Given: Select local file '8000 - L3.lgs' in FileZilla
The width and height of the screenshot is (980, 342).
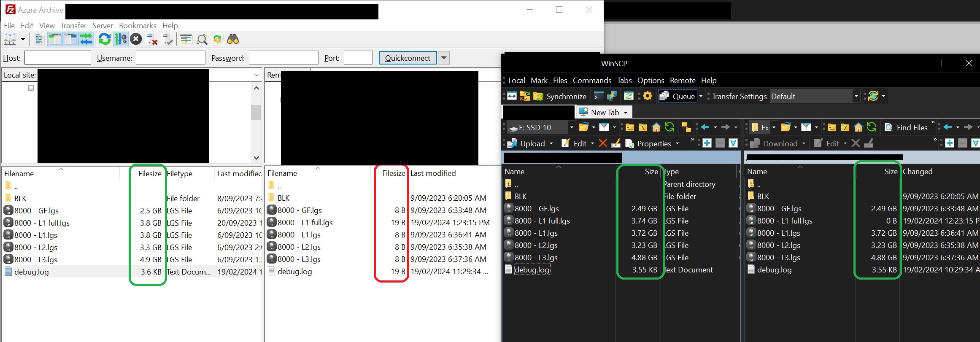Looking at the screenshot, I should [36, 259].
